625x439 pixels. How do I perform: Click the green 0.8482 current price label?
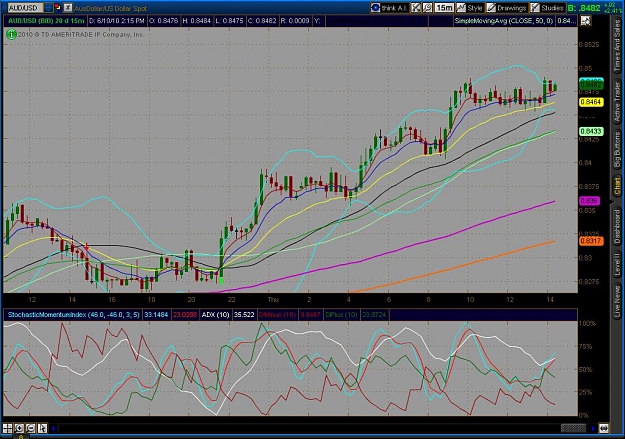tap(591, 85)
